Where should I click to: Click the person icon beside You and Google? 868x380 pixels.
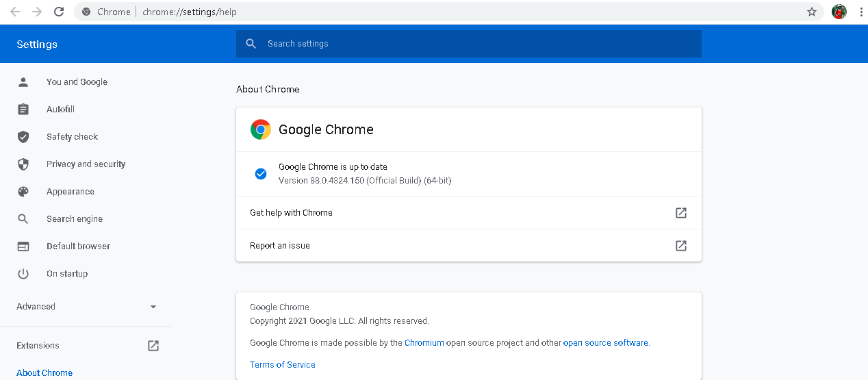point(23,82)
